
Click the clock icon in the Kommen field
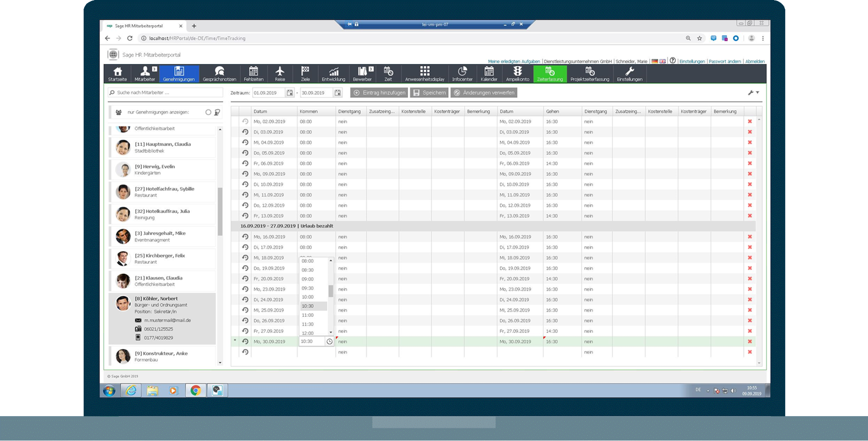330,342
